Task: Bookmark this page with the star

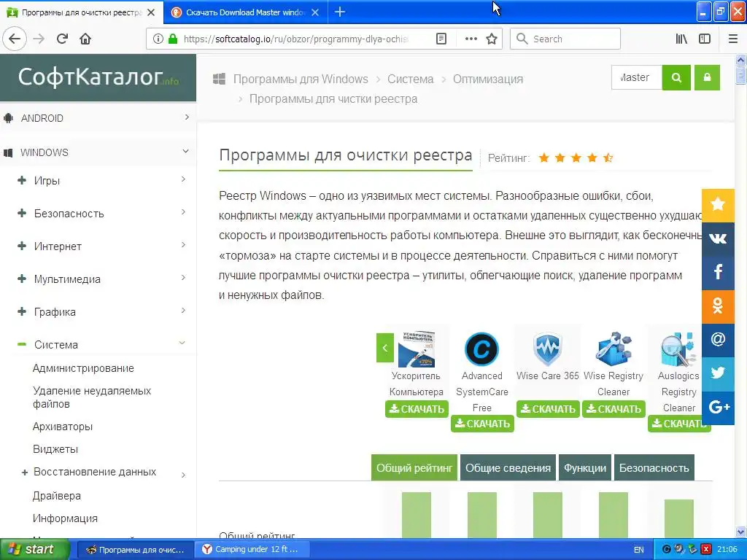Action: (x=492, y=39)
